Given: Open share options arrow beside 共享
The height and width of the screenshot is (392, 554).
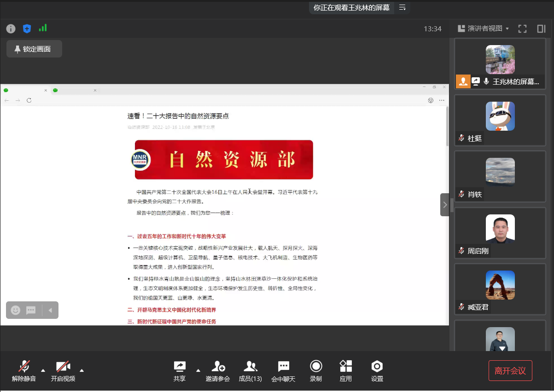Looking at the screenshot, I should click(x=198, y=370).
